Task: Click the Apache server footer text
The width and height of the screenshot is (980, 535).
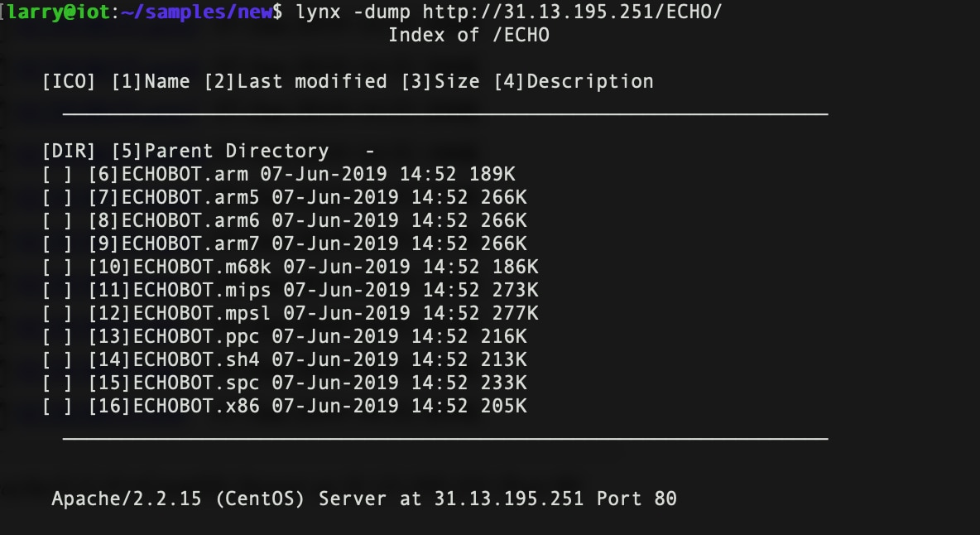Action: (x=364, y=499)
